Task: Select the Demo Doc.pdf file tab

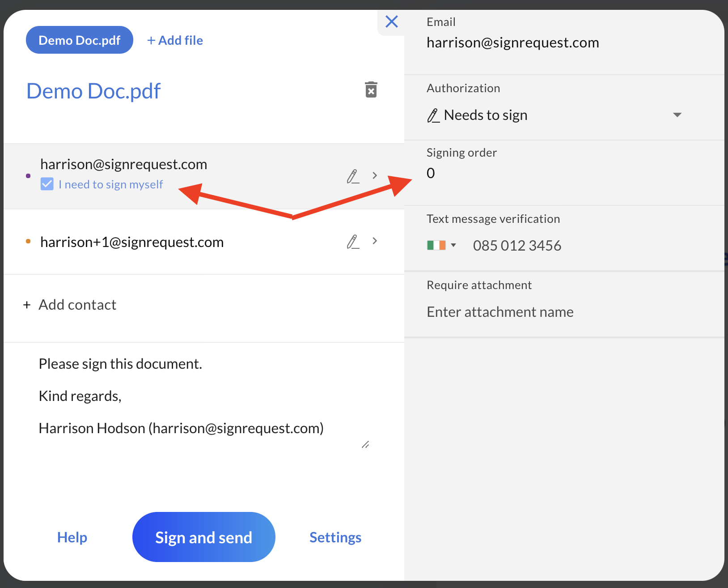Action: (80, 40)
